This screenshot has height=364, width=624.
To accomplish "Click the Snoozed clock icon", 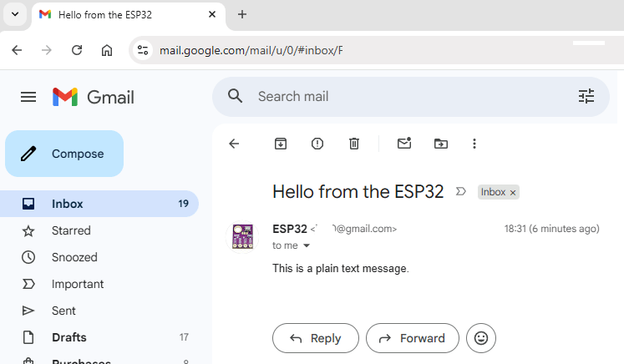I will pos(28,257).
